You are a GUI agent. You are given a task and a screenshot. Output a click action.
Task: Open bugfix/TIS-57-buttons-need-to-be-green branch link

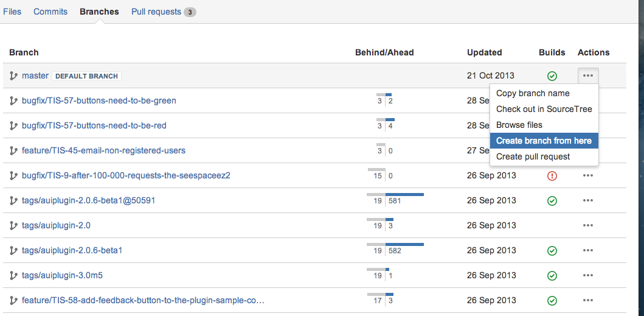(99, 100)
